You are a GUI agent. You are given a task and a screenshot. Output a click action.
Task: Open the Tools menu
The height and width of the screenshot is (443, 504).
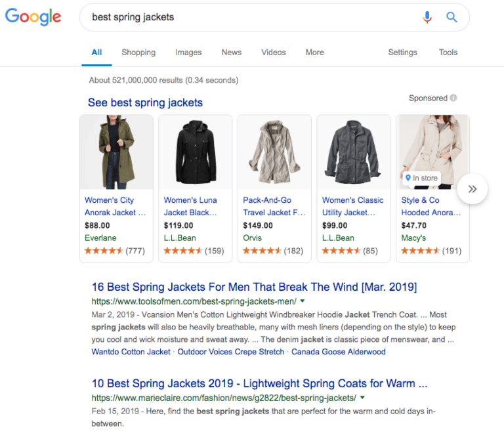coord(448,53)
